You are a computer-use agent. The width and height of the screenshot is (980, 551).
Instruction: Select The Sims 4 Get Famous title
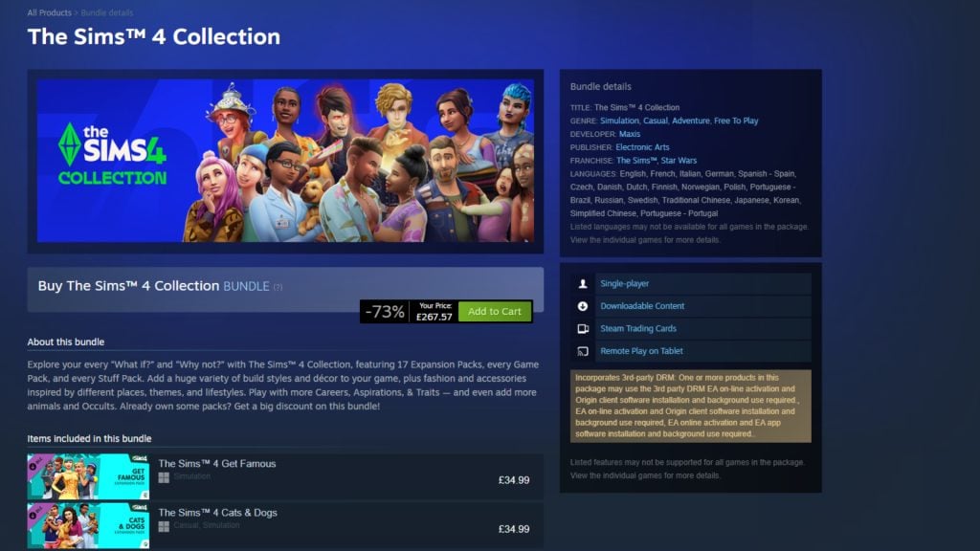click(217, 464)
